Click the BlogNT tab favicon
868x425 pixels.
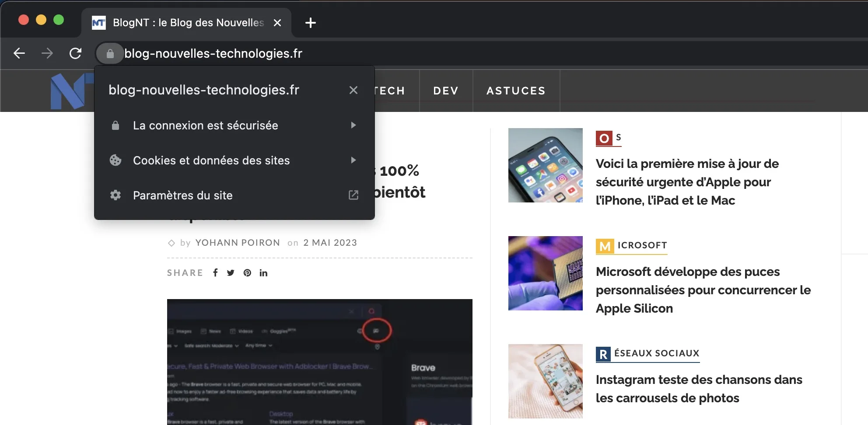[99, 23]
